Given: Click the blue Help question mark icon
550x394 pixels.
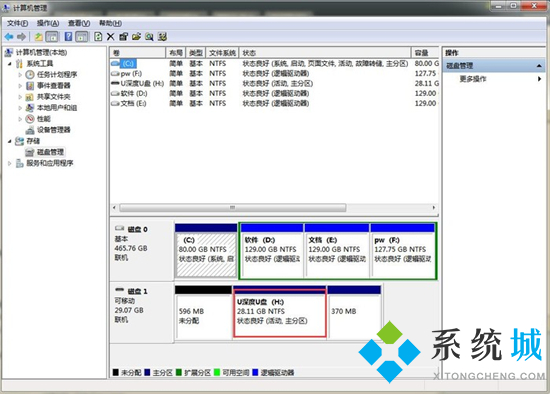Looking at the screenshot, I should [68, 36].
